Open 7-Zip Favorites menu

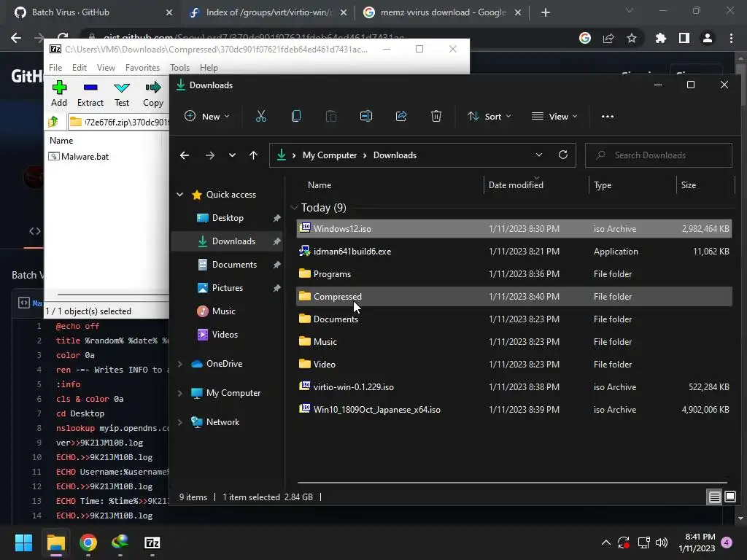point(142,68)
